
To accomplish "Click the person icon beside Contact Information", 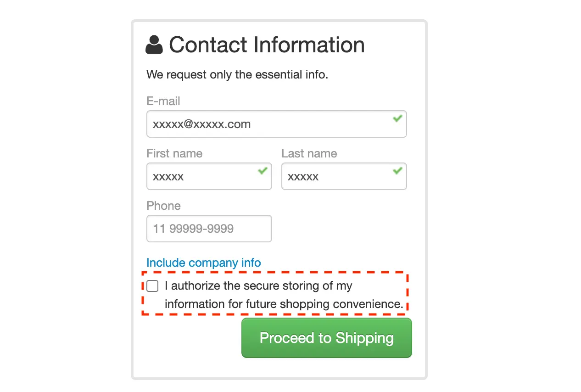I will pos(154,45).
